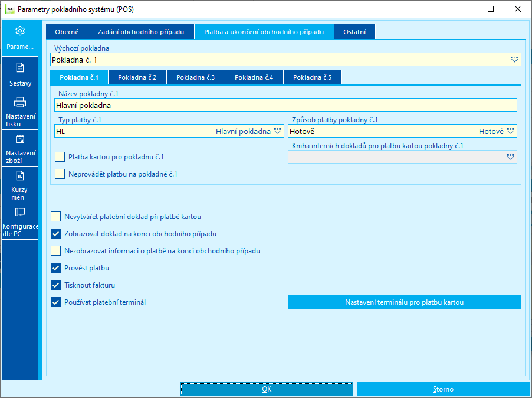
Task: Toggle Nezobrazovat informaci o platbě checkbox
Action: tap(55, 251)
